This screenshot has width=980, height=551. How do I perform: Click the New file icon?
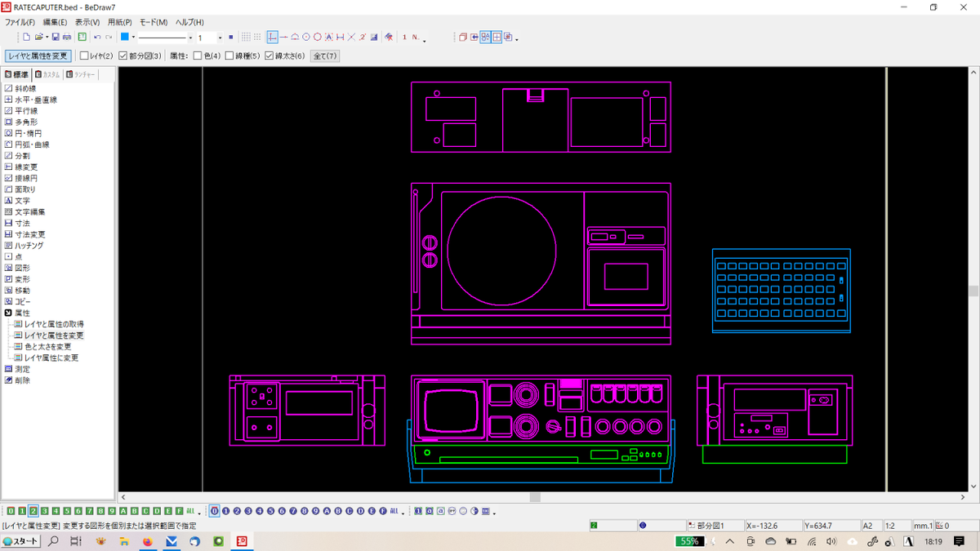(x=26, y=37)
